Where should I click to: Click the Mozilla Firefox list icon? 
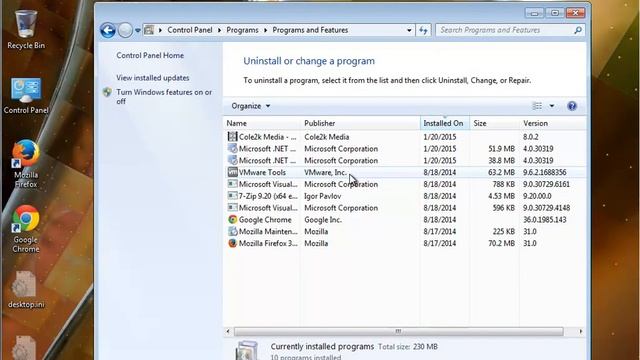coord(232,243)
